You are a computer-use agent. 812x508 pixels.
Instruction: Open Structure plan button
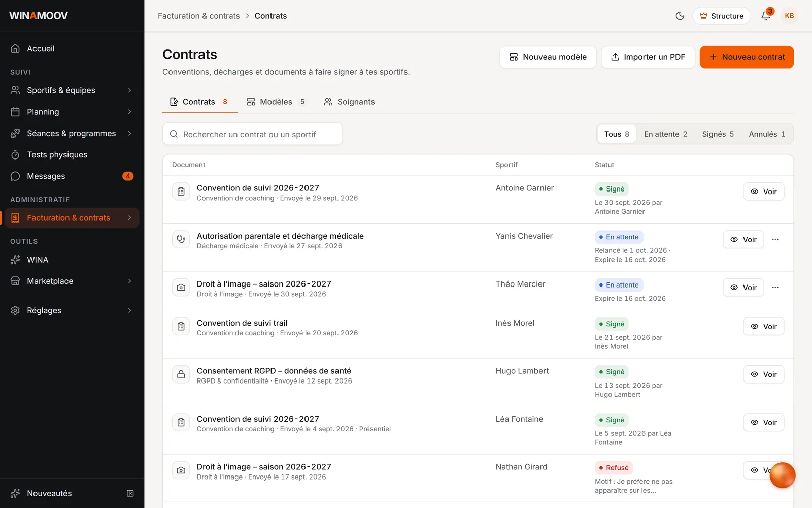click(x=722, y=16)
